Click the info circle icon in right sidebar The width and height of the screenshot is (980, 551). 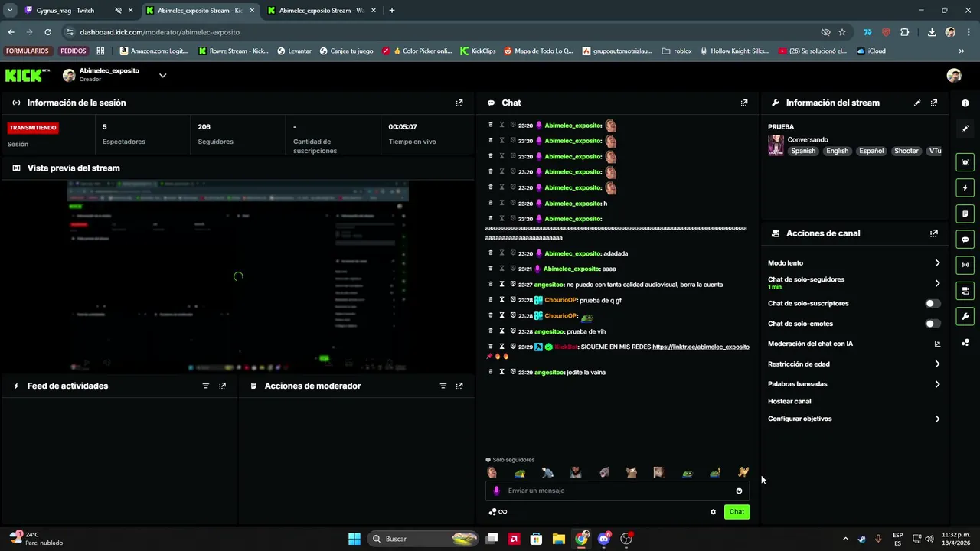tap(965, 103)
